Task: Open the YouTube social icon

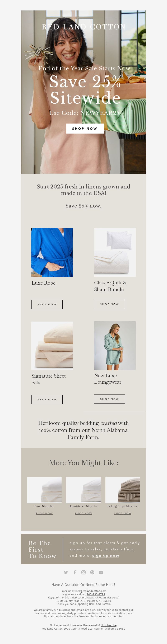Action: (101, 572)
